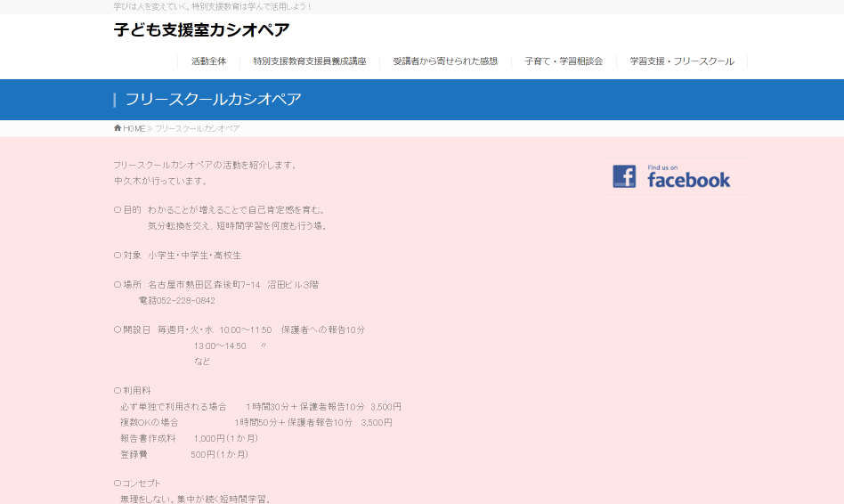Open the 子ども支援室カシオペア site title
This screenshot has width=844, height=504.
[201, 30]
